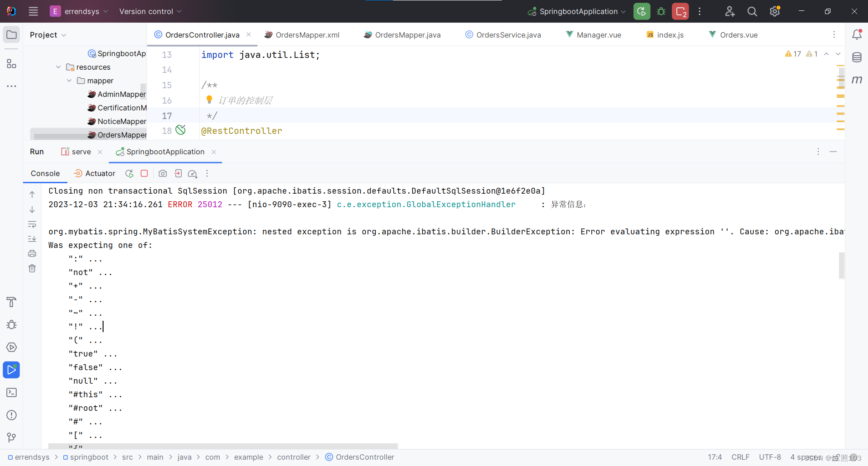
Task: Open the IDE Settings gear
Action: click(774, 11)
